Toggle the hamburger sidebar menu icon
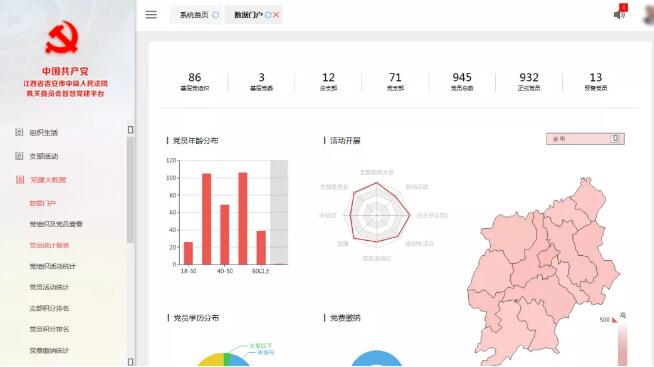 point(151,15)
